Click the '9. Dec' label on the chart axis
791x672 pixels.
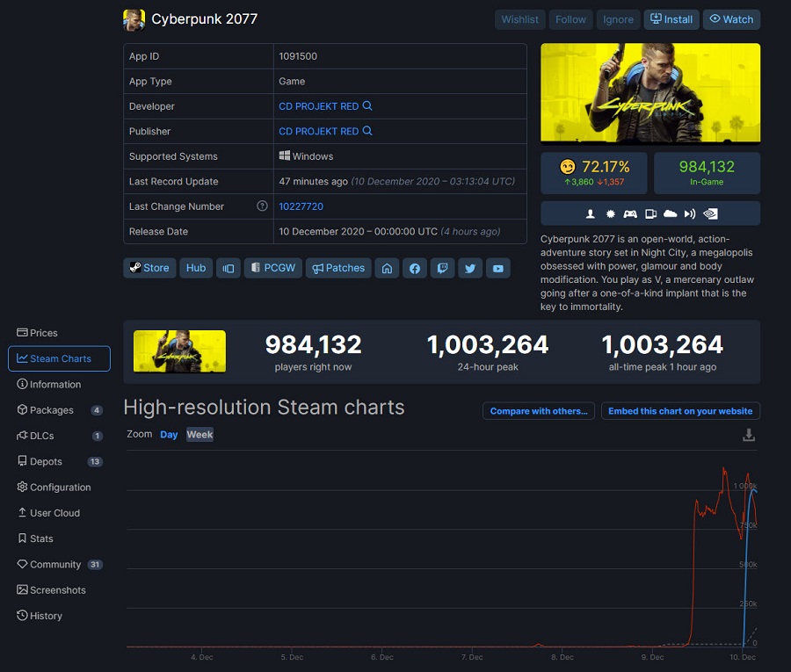pyautogui.click(x=652, y=657)
